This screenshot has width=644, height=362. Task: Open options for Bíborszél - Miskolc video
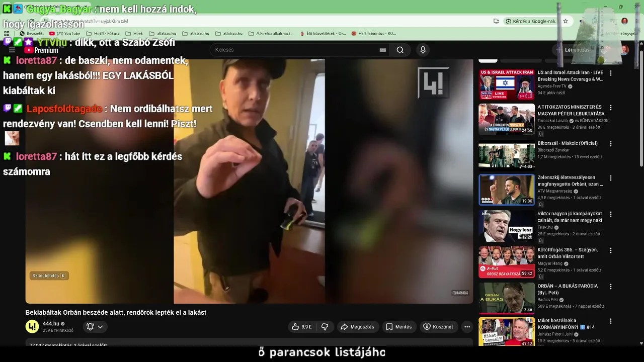pos(611,143)
